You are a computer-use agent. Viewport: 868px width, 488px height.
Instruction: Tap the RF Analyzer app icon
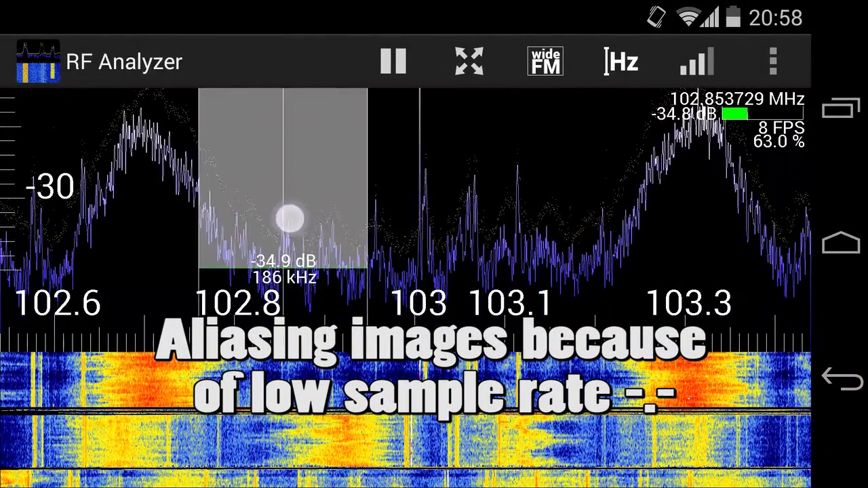(x=38, y=62)
